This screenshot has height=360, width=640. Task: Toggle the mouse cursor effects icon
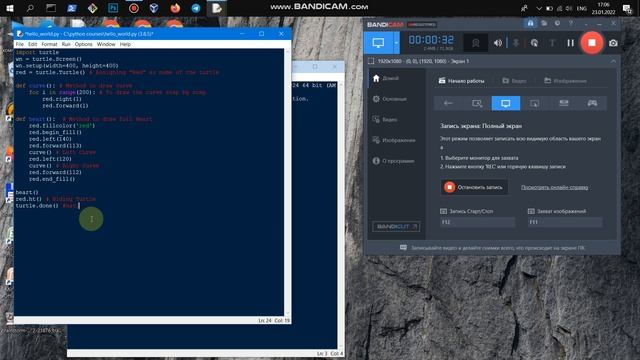point(534,43)
